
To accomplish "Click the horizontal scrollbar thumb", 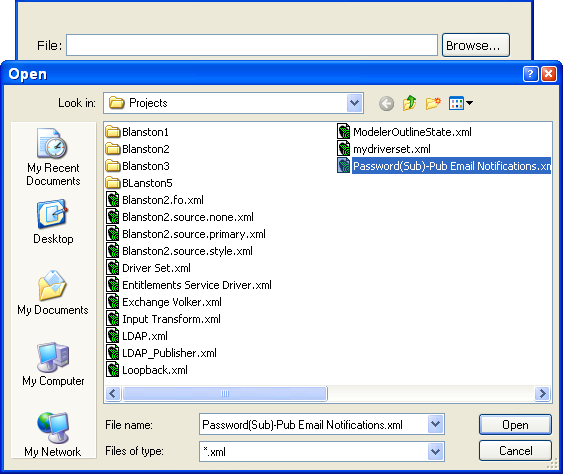I will coord(225,394).
